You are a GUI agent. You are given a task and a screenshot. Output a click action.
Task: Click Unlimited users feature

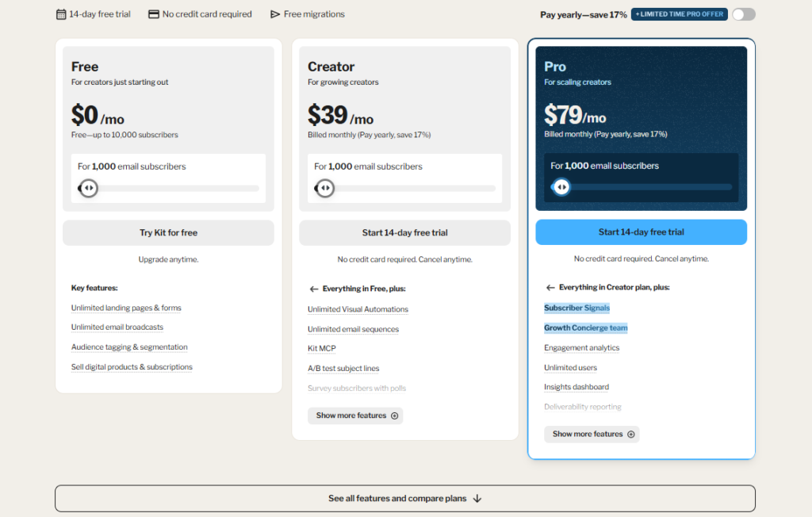click(x=570, y=367)
